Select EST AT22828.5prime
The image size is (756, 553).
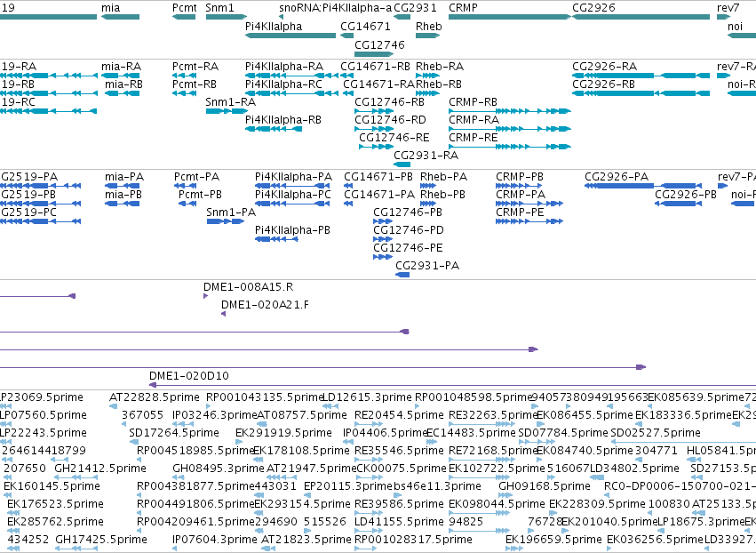click(114, 406)
